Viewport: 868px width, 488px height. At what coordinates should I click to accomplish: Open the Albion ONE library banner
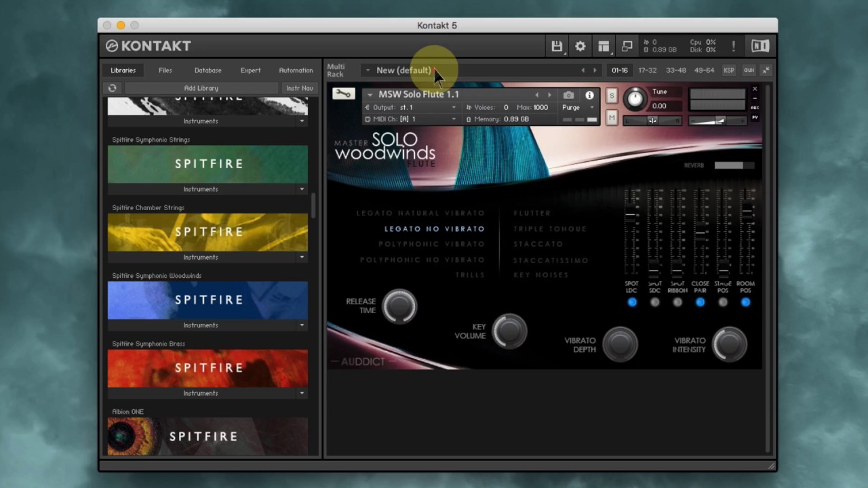pyautogui.click(x=208, y=436)
